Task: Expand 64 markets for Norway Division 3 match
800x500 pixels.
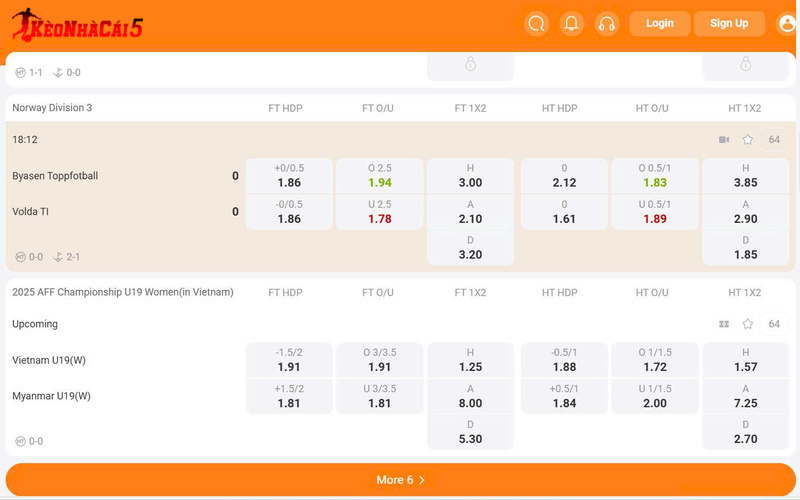Action: pos(774,140)
